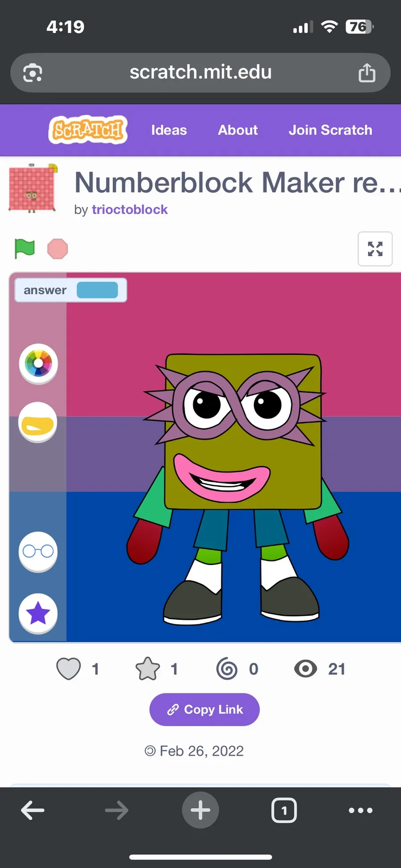Open the project author's avatar thumbnail
The image size is (401, 868).
[x=33, y=188]
